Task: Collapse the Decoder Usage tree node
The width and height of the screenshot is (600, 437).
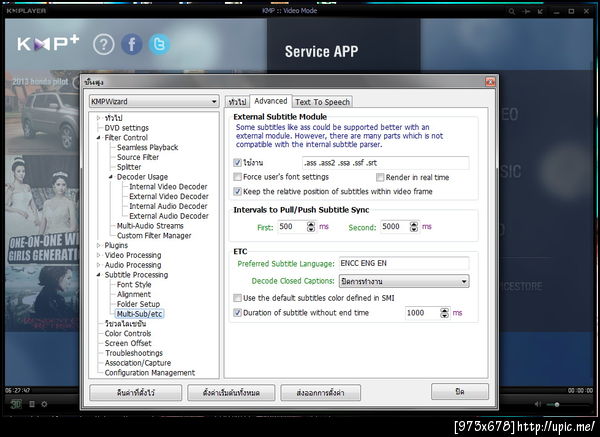Action: (x=111, y=177)
